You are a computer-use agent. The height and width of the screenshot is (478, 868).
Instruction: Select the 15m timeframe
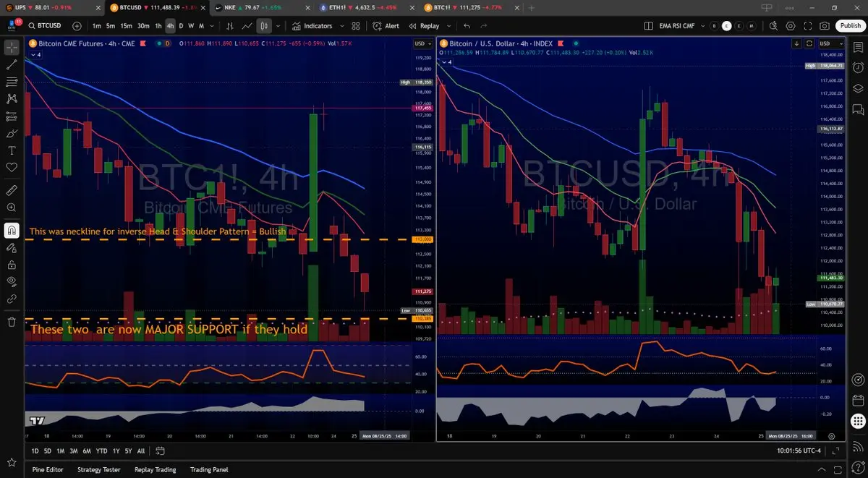[126, 26]
